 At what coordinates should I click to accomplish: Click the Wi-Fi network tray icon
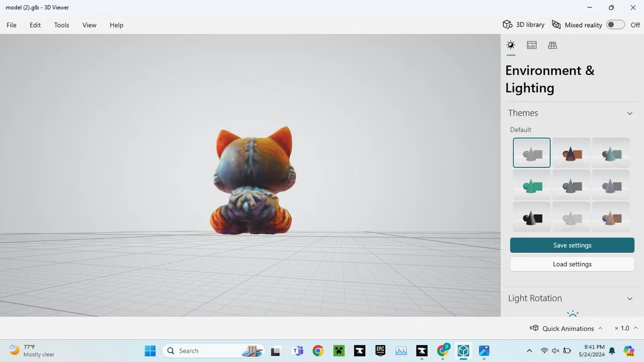[544, 350]
